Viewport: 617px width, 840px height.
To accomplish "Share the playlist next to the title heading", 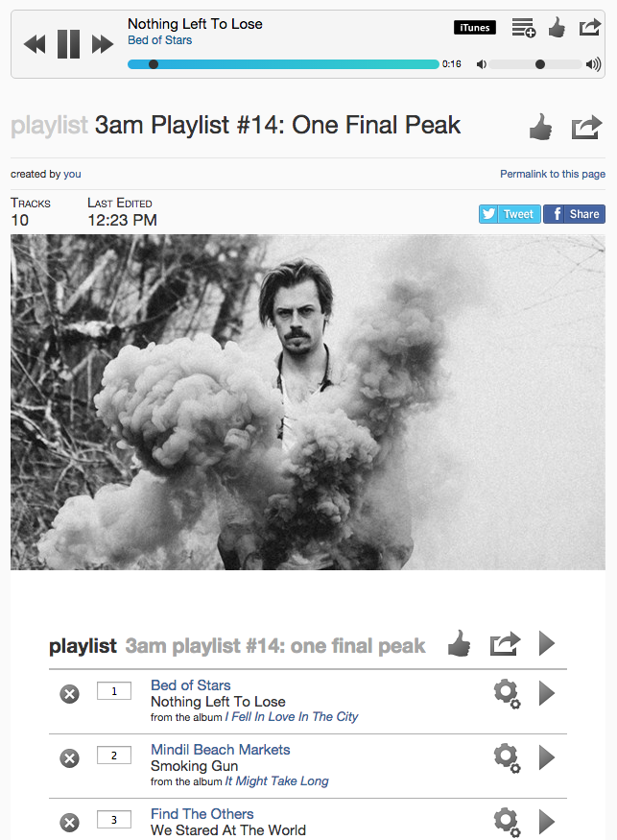I will point(586,128).
